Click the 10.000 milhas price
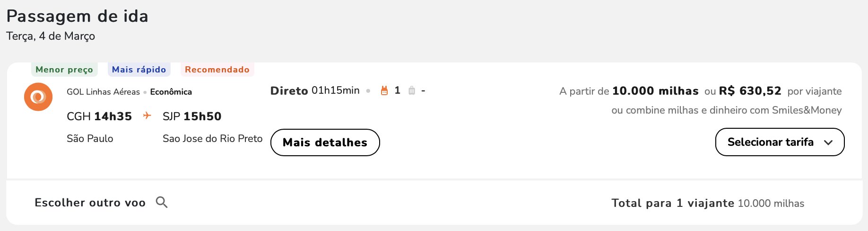This screenshot has height=231, width=868. tap(655, 91)
